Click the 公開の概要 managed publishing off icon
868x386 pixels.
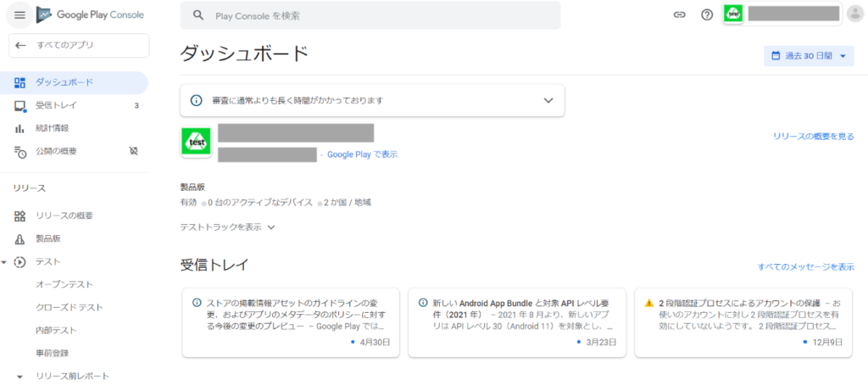(x=132, y=151)
